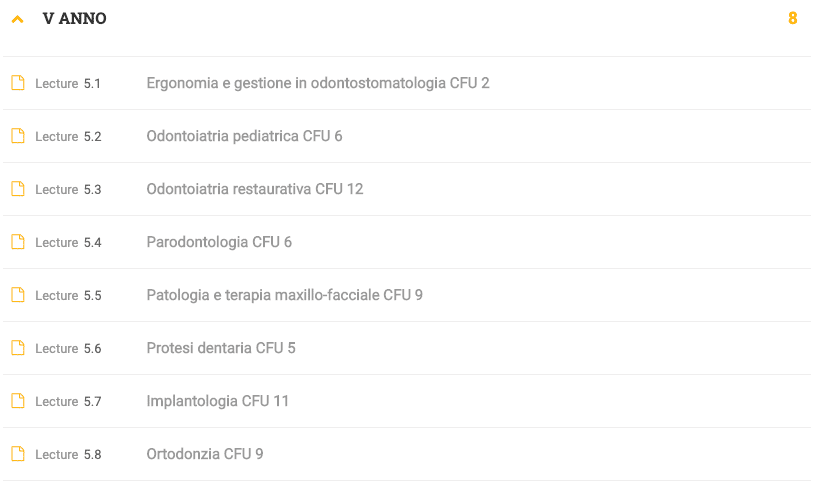Screen dimensions: 817x496
Task: Open Patologia e terapia maxillo-facciale lecture
Action: [x=284, y=295]
